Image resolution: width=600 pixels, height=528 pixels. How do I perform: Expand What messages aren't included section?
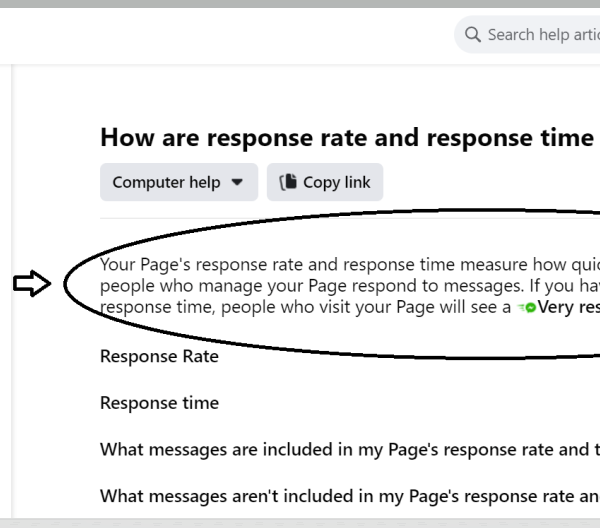click(350, 496)
